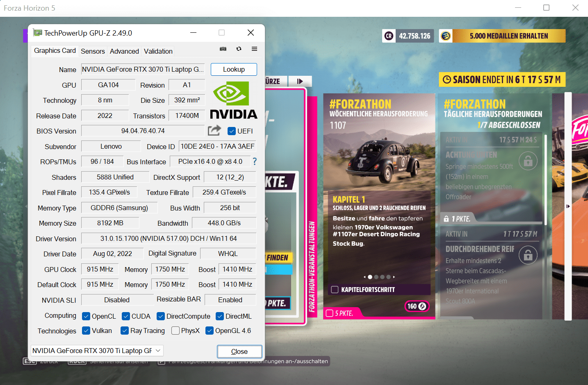Toggle the DirectCompute checkbox
The width and height of the screenshot is (588, 385).
point(161,316)
